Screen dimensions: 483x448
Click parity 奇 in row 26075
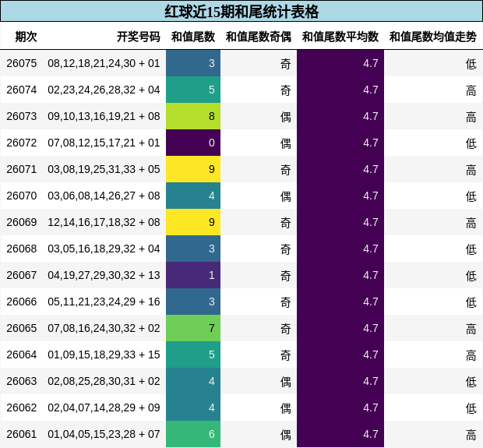coord(286,64)
